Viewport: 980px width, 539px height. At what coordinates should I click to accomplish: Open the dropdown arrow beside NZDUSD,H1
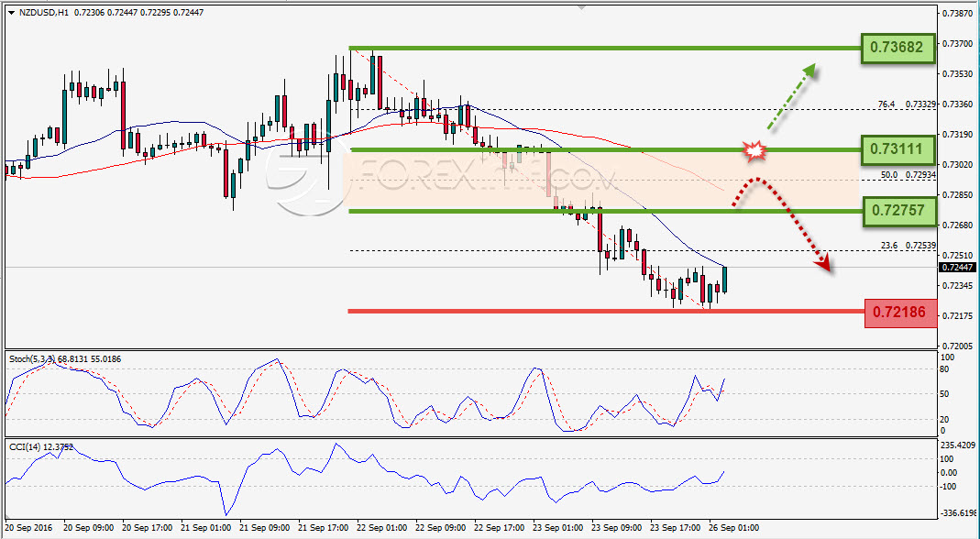[x=11, y=13]
